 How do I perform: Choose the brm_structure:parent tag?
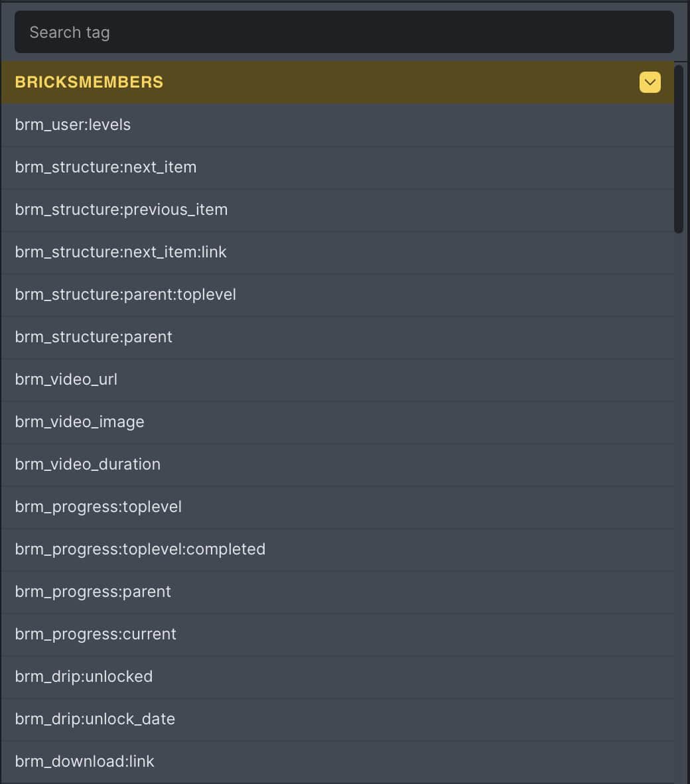coord(94,337)
